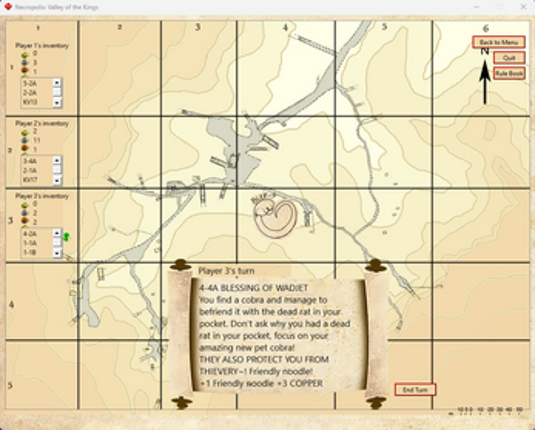Click Player 2's silver coin icon
535x430 pixels.
click(25, 140)
